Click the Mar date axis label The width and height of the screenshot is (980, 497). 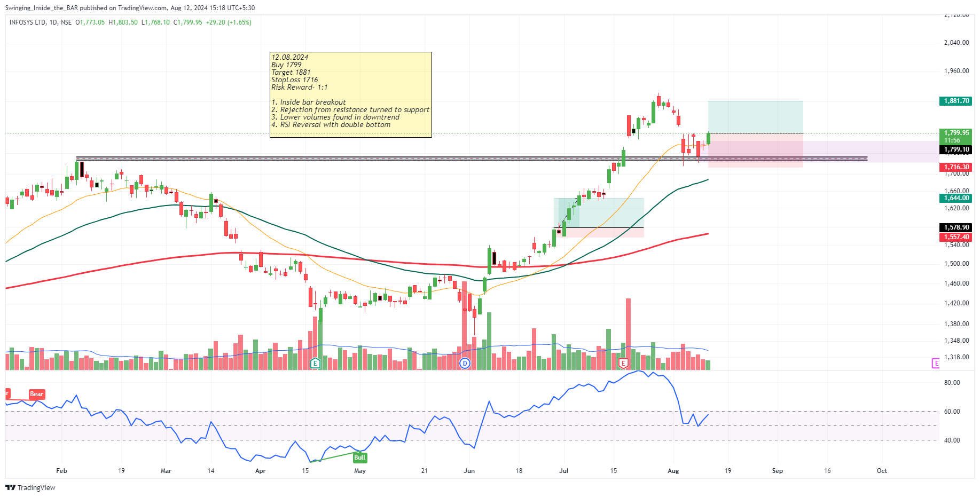(166, 471)
